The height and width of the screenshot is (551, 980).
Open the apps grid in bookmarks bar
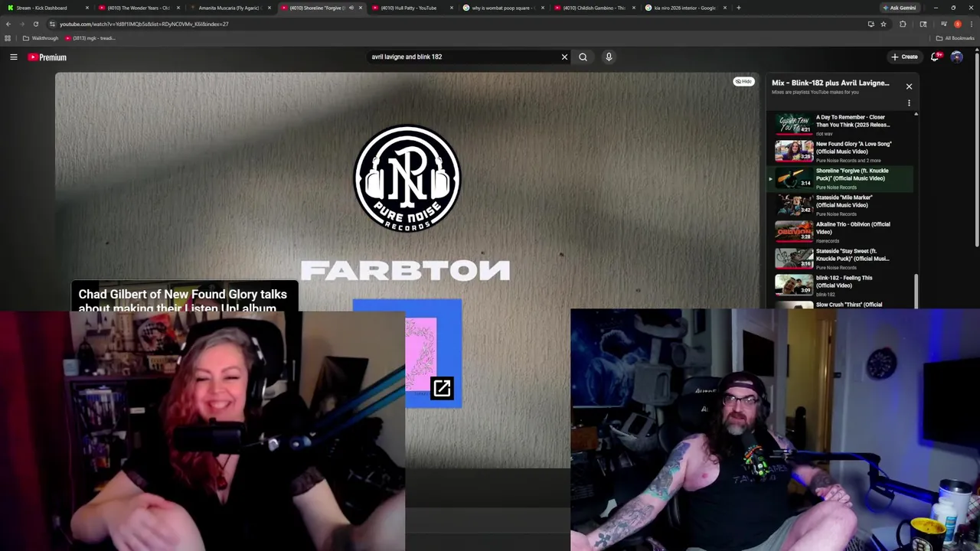tap(8, 38)
